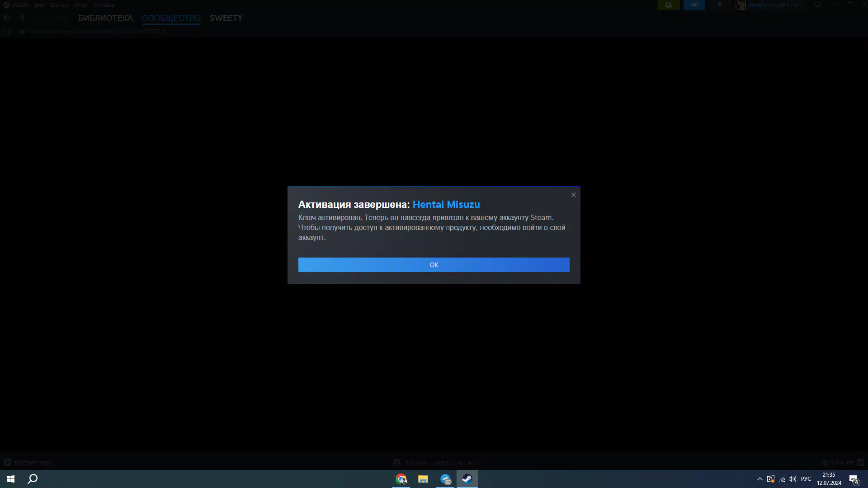Viewport: 868px width, 488px height.
Task: Change input language РУС
Action: (x=806, y=479)
